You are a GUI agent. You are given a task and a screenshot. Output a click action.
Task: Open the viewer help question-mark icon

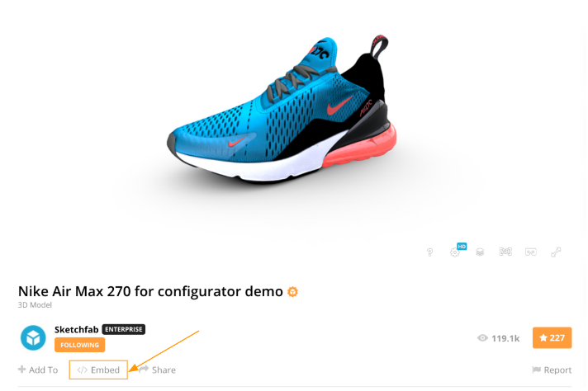click(429, 252)
